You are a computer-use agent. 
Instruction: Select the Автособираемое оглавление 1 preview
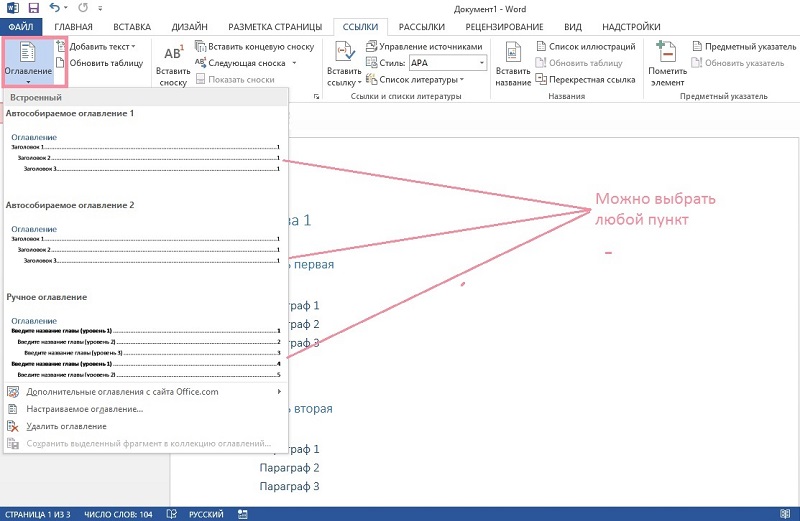pyautogui.click(x=145, y=153)
